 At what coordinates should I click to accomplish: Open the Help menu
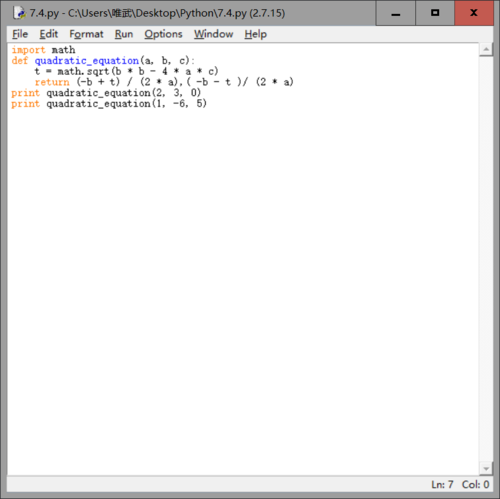point(256,34)
